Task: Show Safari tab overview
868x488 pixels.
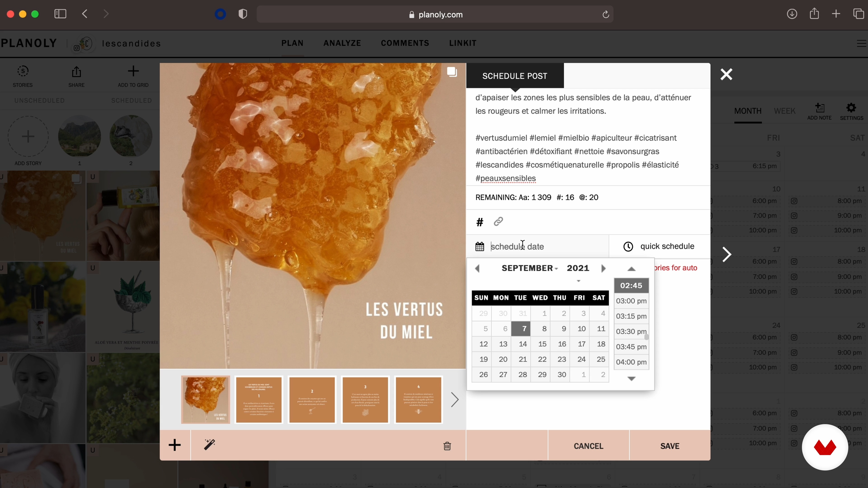Action: point(858,14)
